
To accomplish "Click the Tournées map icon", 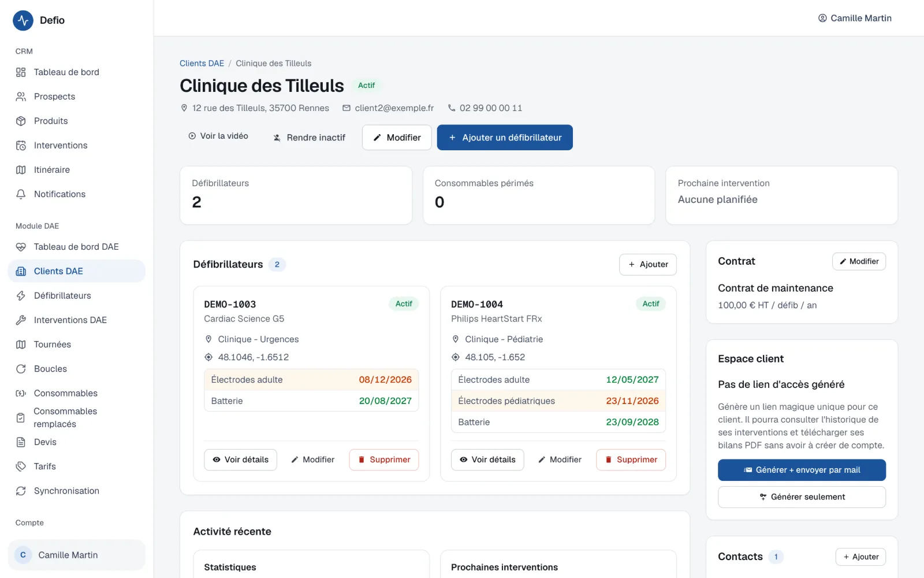I will point(21,344).
